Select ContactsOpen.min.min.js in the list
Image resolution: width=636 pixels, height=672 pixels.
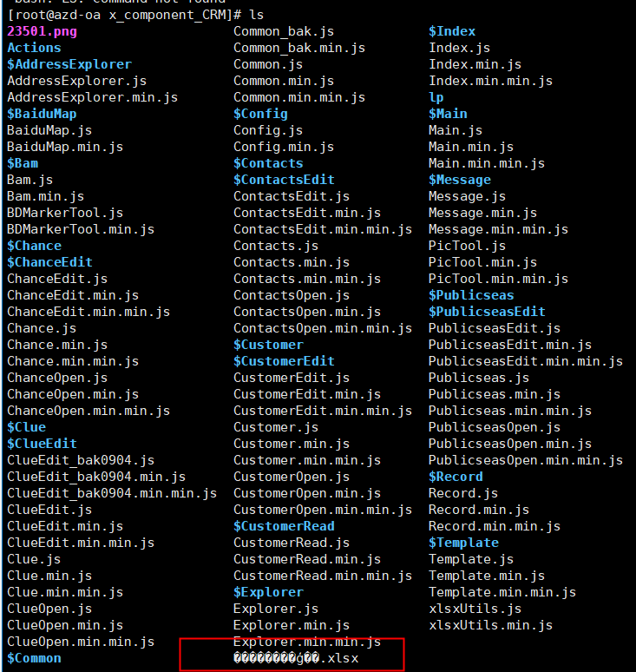(323, 328)
